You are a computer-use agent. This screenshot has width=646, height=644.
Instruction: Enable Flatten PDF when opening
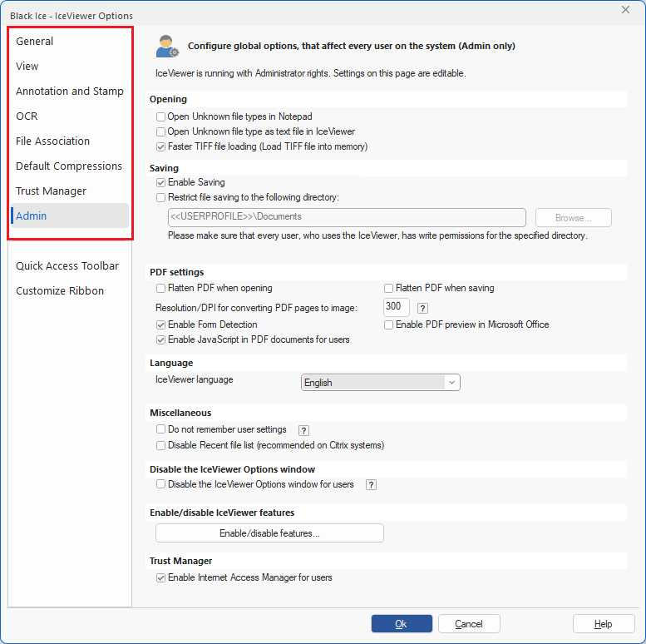(x=160, y=288)
